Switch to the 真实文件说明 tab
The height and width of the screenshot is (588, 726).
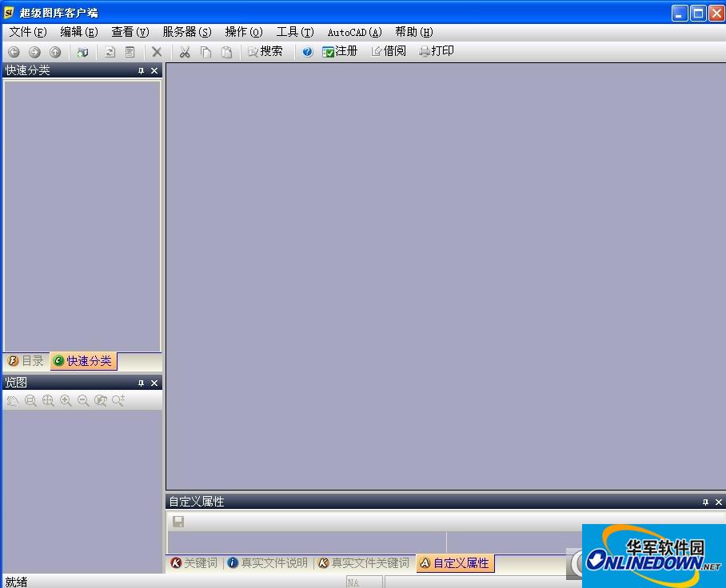[268, 563]
